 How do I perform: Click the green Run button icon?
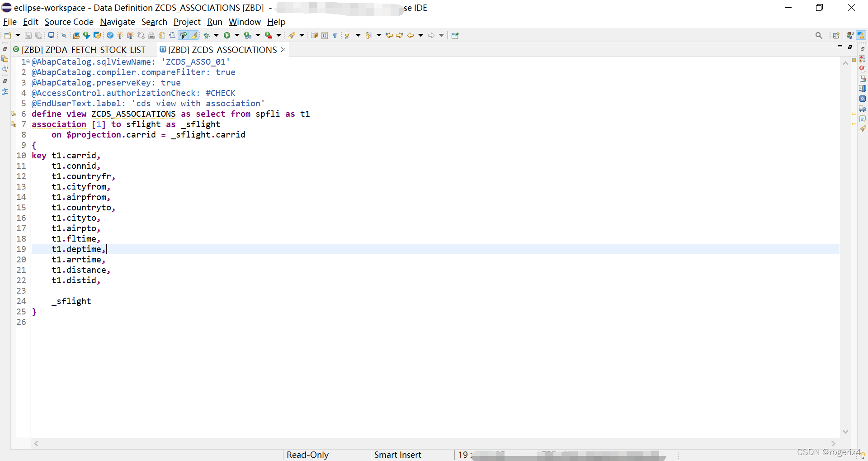click(x=227, y=35)
